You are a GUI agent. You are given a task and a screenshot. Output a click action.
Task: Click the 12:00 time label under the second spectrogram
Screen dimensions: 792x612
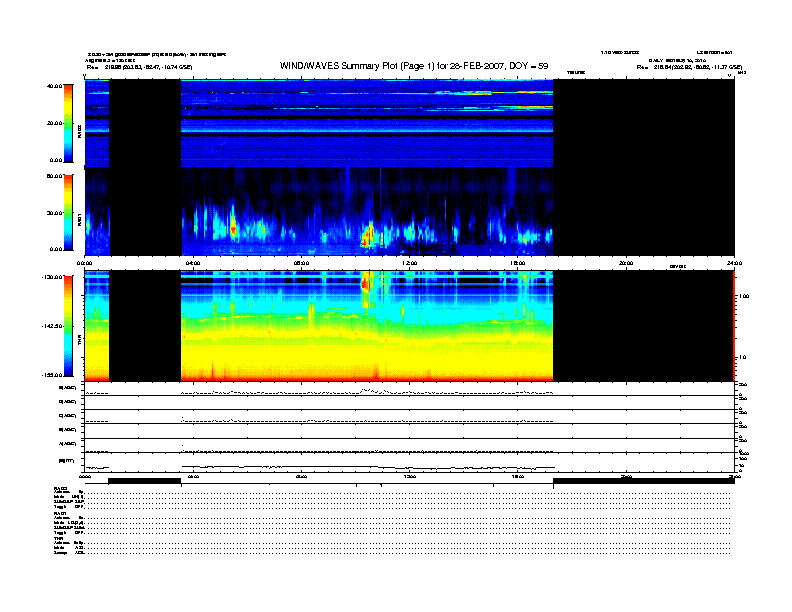tap(410, 263)
